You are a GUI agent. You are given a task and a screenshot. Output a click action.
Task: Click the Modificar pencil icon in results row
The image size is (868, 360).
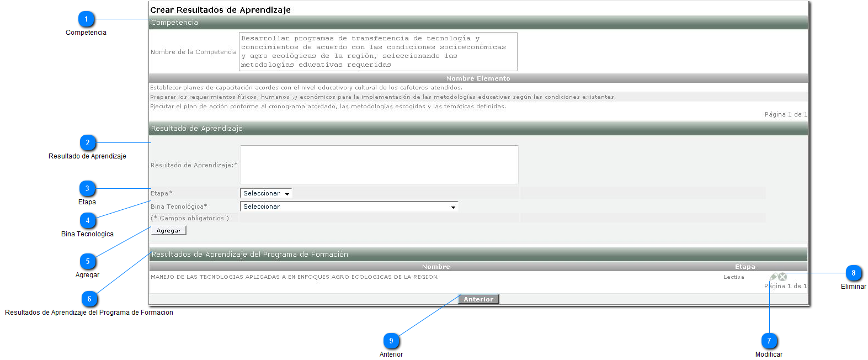click(773, 277)
